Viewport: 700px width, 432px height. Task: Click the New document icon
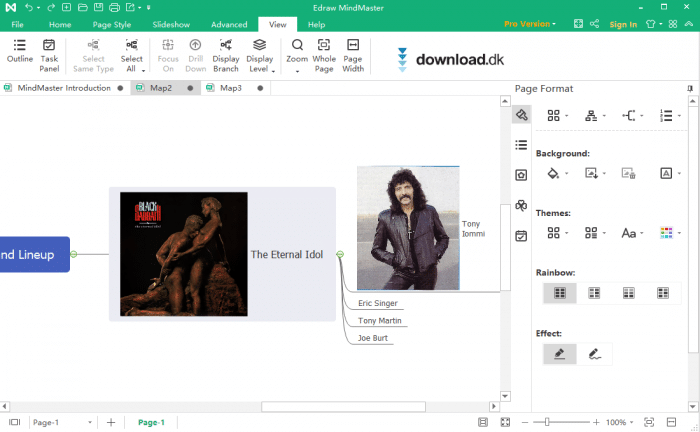pyautogui.click(x=67, y=8)
